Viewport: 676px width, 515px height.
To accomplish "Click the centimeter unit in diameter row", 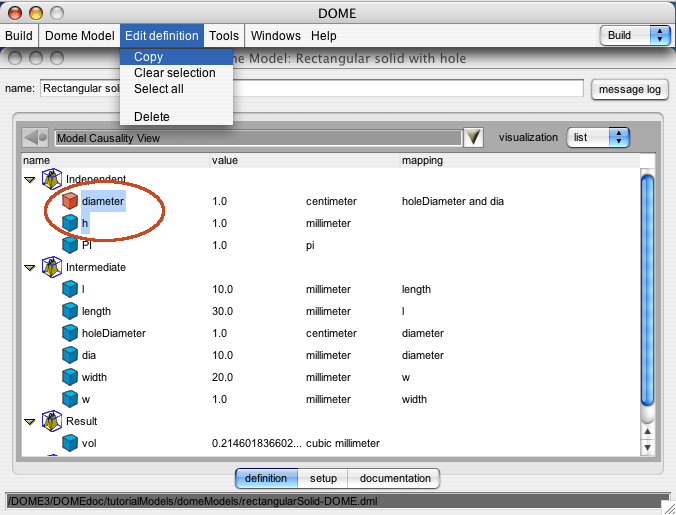I will [x=331, y=201].
